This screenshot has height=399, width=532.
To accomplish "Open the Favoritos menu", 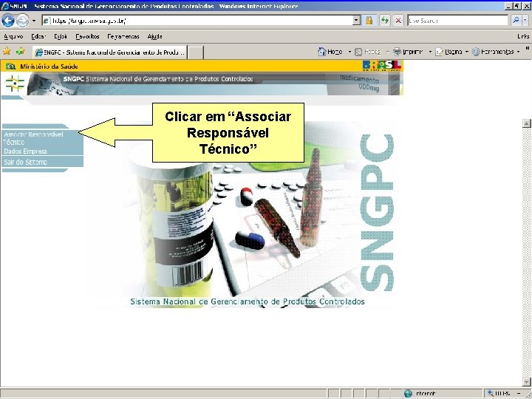I will 87,36.
